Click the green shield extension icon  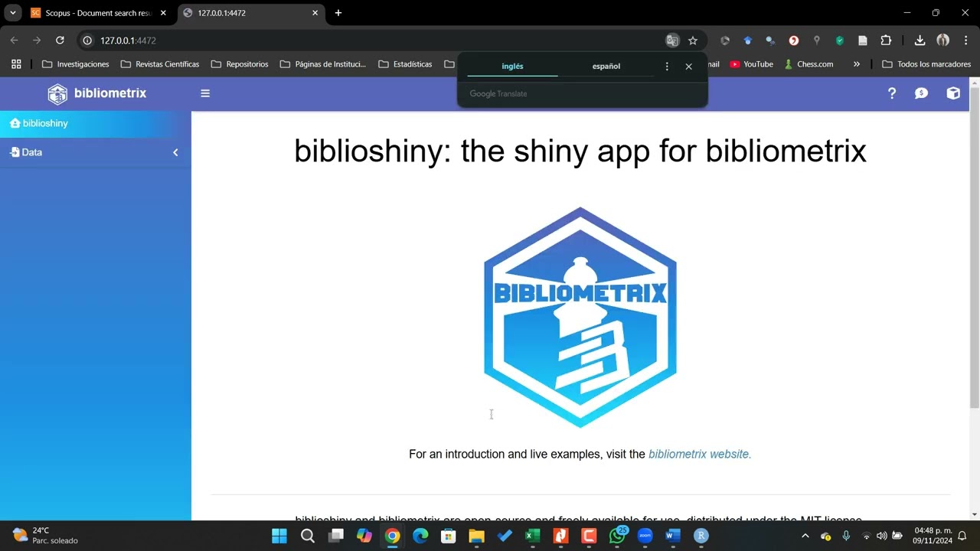(x=840, y=41)
